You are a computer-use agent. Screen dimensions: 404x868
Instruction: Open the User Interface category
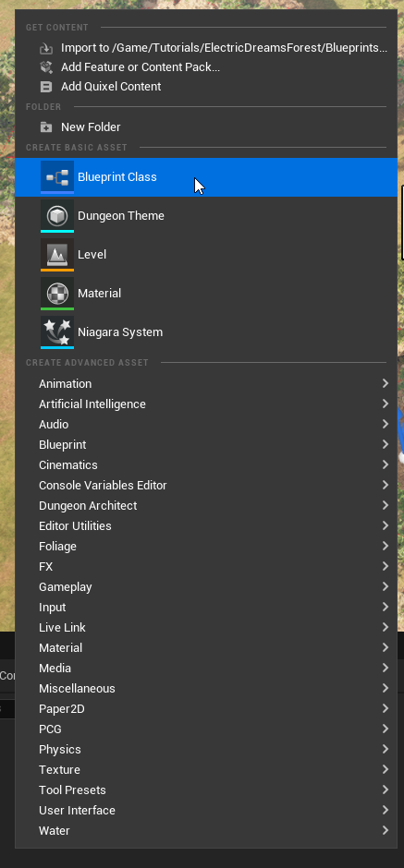click(206, 810)
